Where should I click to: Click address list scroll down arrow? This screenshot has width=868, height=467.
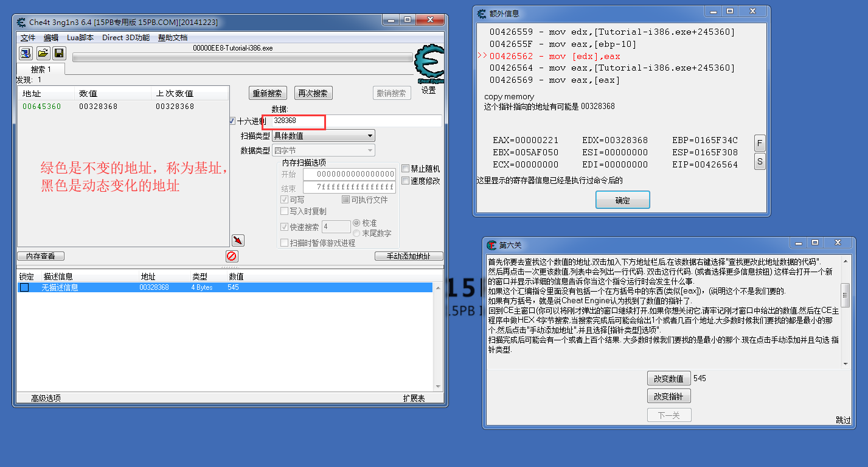tap(437, 387)
